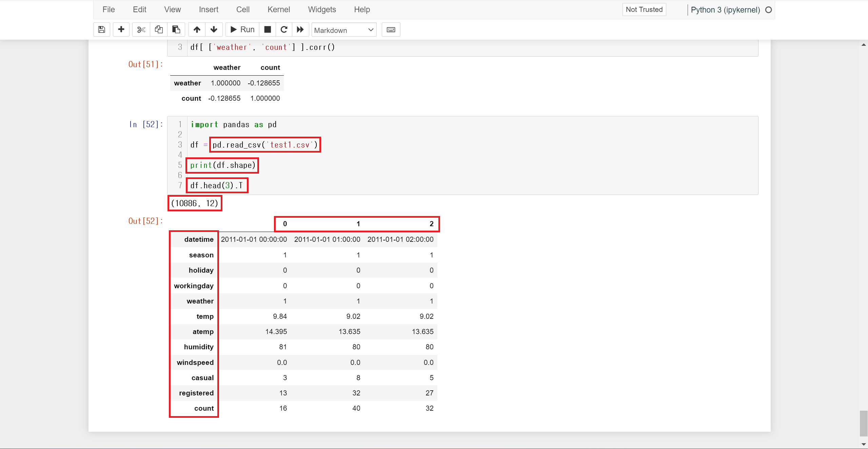Viewport: 868px width, 449px height.
Task: Click the File menu
Action: (x=108, y=9)
